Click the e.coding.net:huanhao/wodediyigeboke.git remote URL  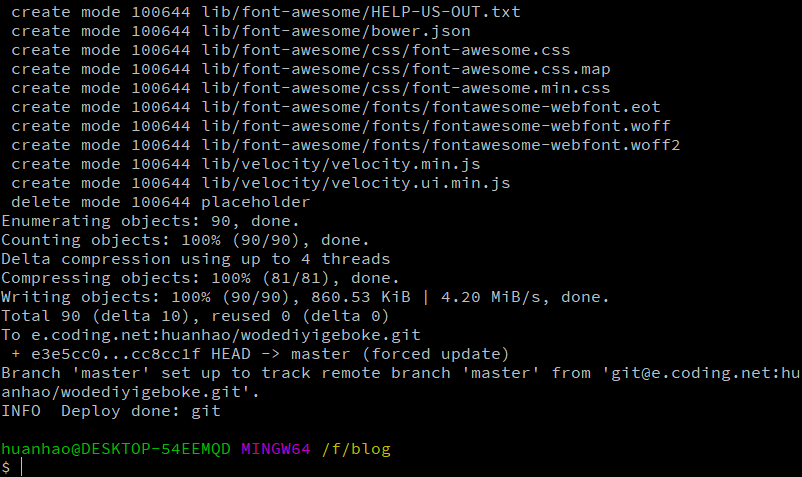[x=226, y=335]
